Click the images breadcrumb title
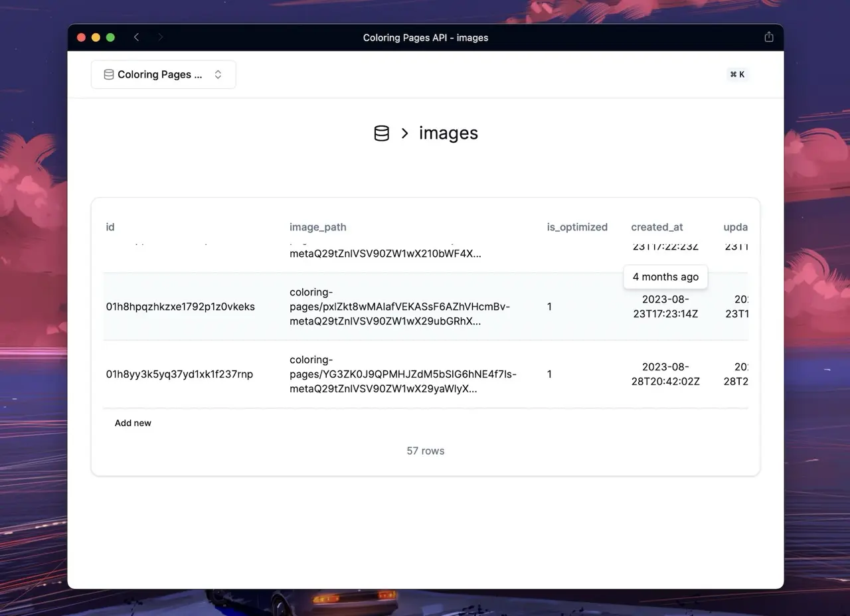The height and width of the screenshot is (616, 850). (448, 133)
